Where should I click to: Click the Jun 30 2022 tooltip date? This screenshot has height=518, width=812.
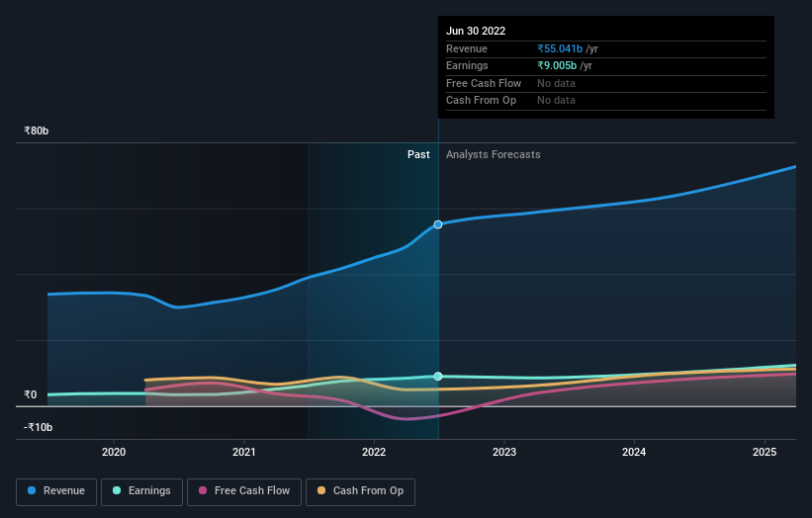(476, 31)
